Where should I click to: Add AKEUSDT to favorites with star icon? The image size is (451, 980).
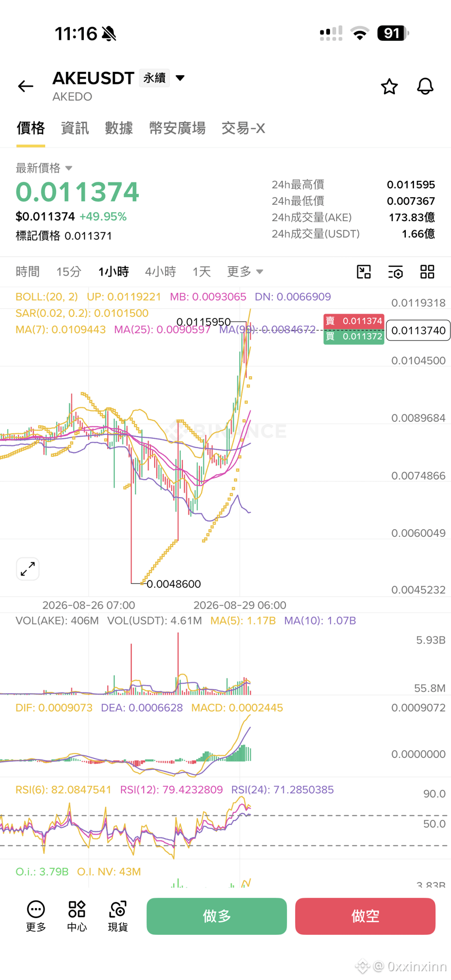[389, 86]
